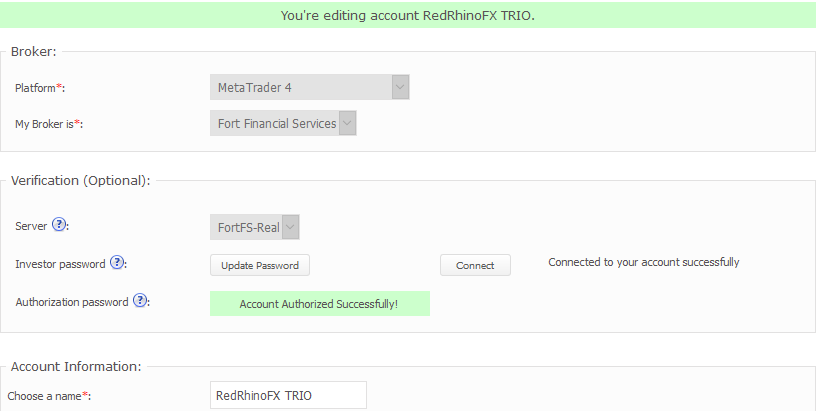The height and width of the screenshot is (411, 819).
Task: Click the Choose a name label
Action: [x=49, y=396]
